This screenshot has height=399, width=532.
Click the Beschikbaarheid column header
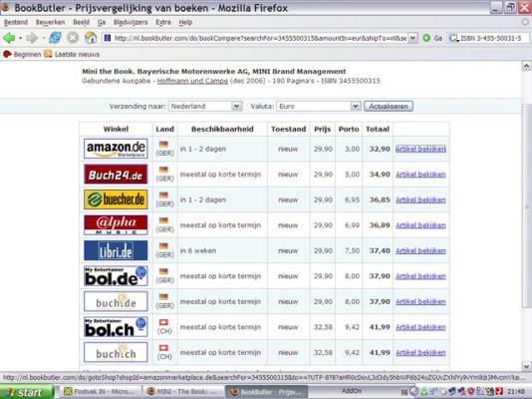[x=222, y=129]
